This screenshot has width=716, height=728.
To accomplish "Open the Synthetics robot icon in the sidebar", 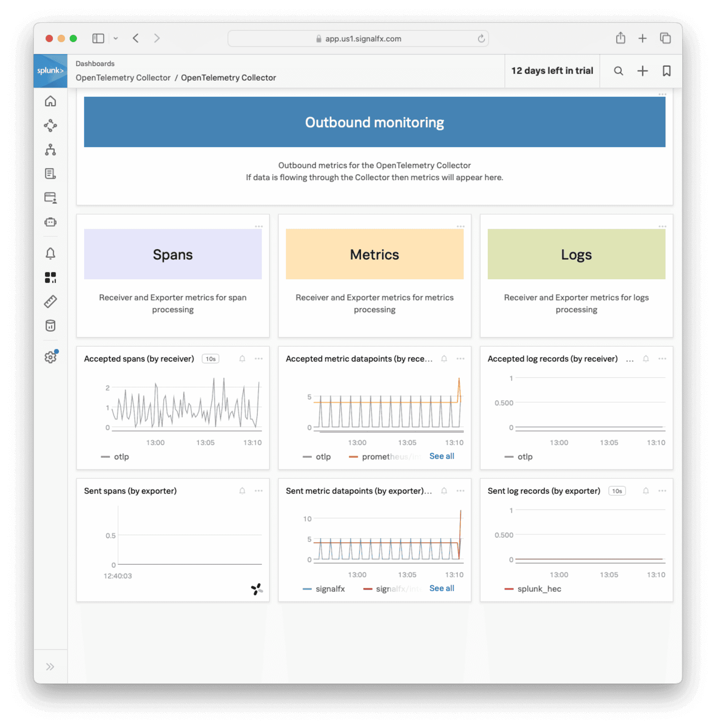I will [50, 222].
